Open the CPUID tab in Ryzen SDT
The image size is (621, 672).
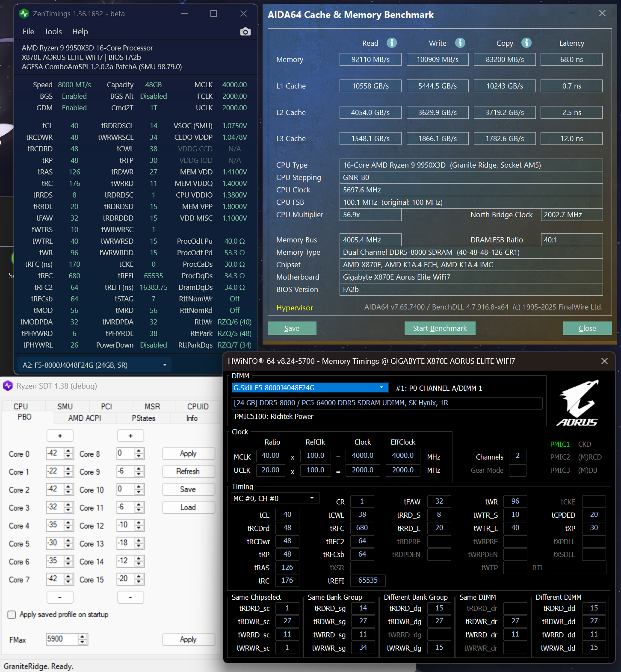point(198,407)
